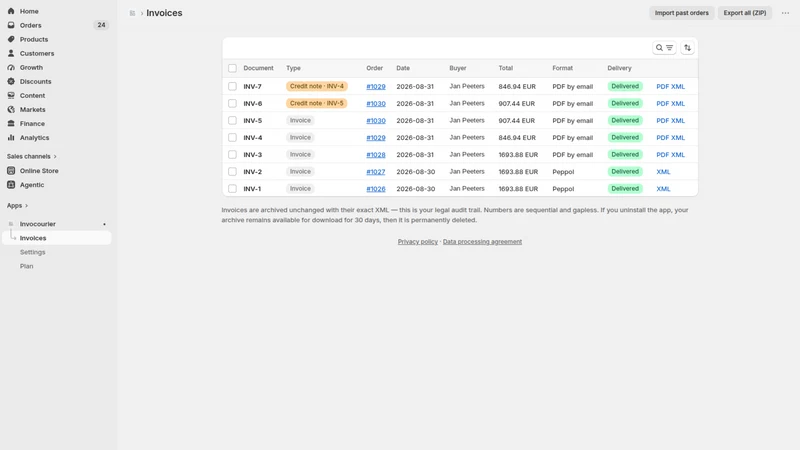Open order #1030 link in INV-6 row
This screenshot has height=450, width=800.
pyautogui.click(x=376, y=104)
